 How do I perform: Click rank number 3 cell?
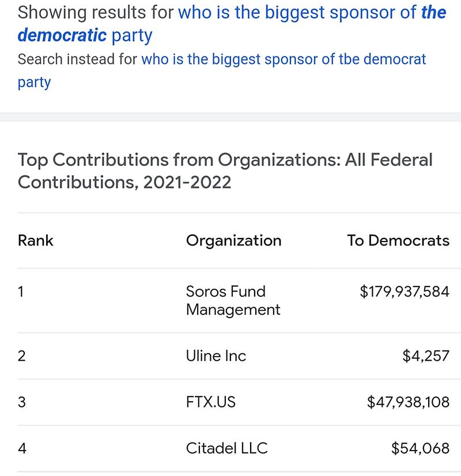[21, 402]
